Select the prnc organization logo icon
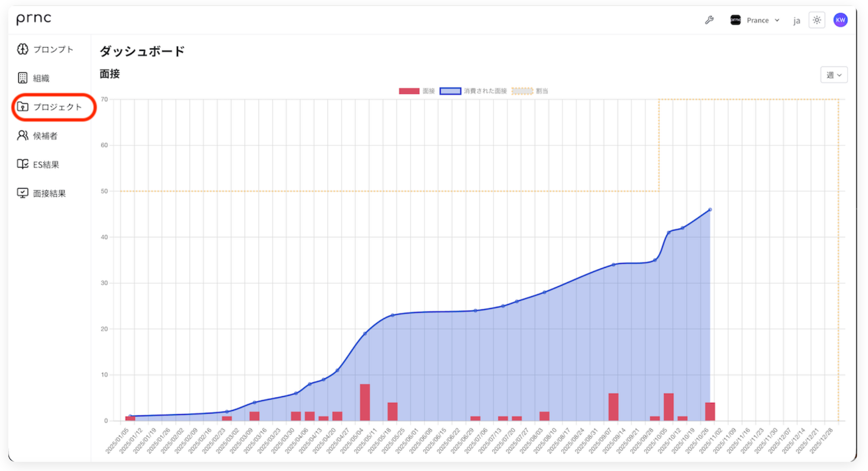 coord(735,20)
